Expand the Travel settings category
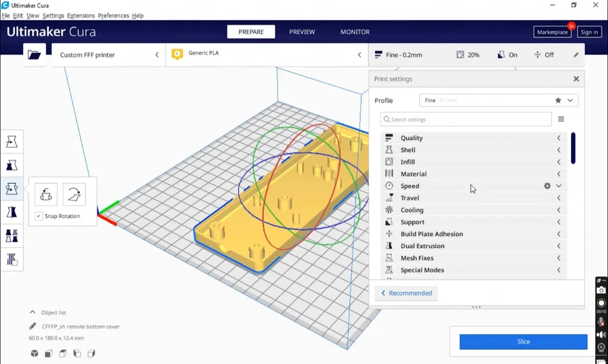The image size is (608, 364). coord(473,198)
